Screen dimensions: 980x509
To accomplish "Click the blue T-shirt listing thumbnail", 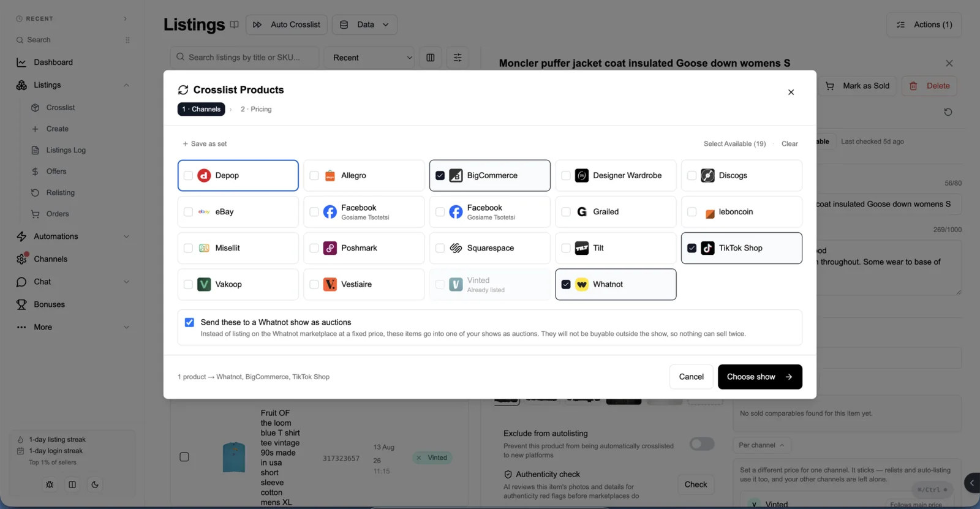I will click(x=234, y=458).
